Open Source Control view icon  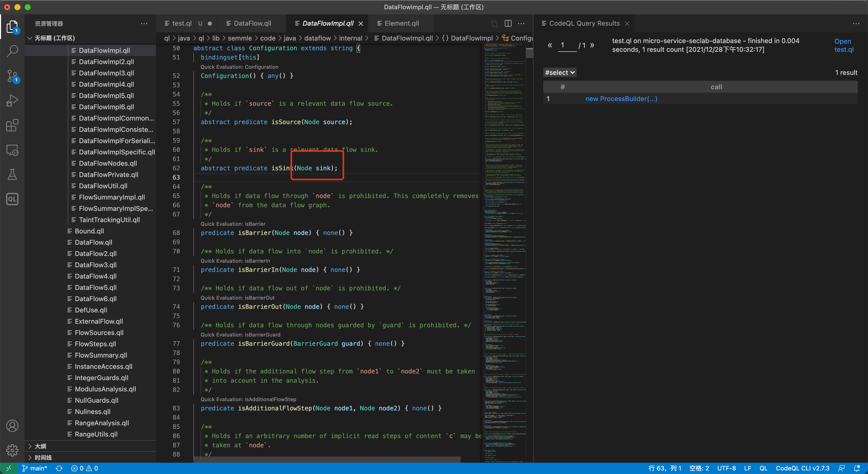12,76
